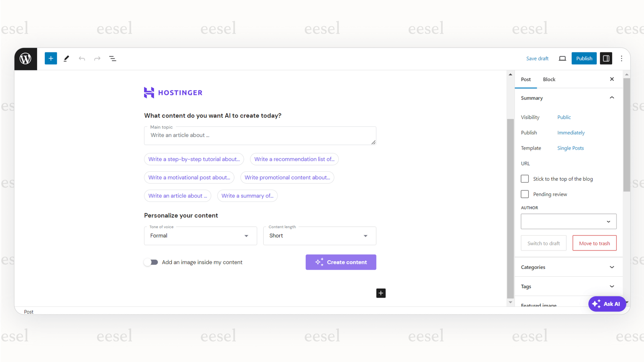Click the WordPress logo icon

(26, 59)
